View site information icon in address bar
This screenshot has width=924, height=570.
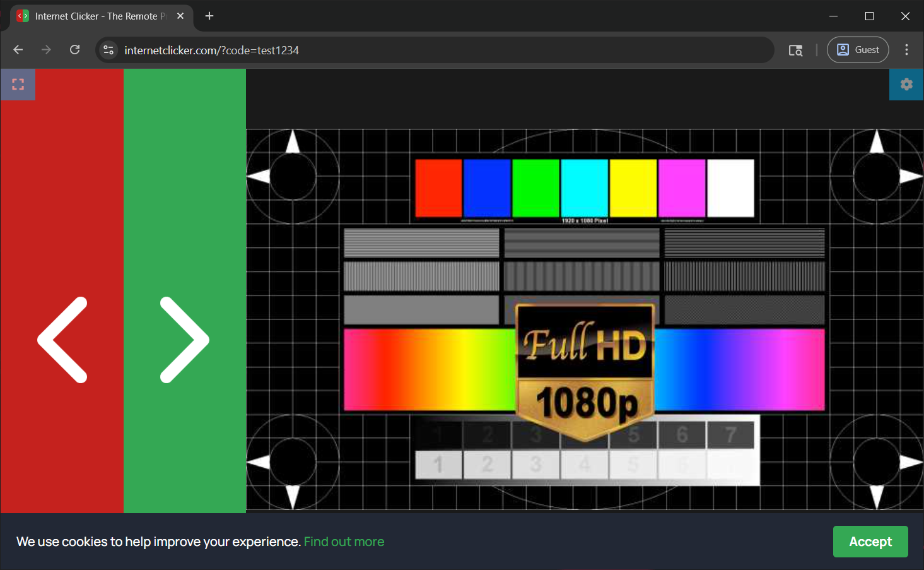click(x=108, y=50)
